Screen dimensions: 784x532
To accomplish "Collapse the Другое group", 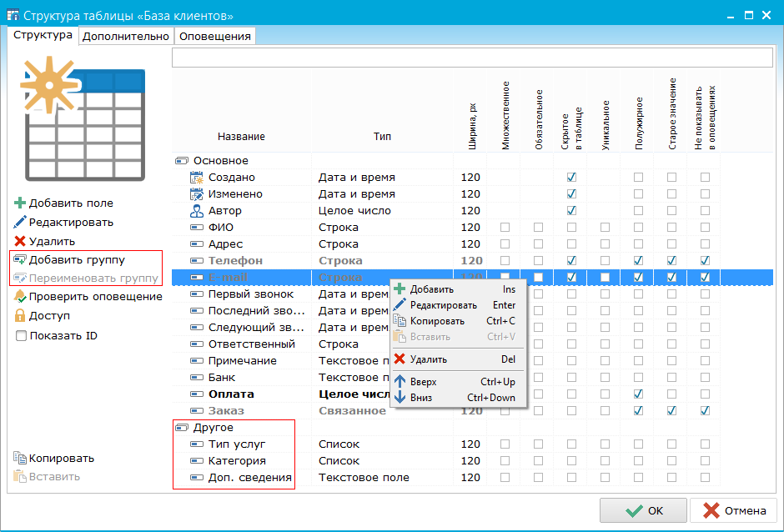I will (182, 428).
